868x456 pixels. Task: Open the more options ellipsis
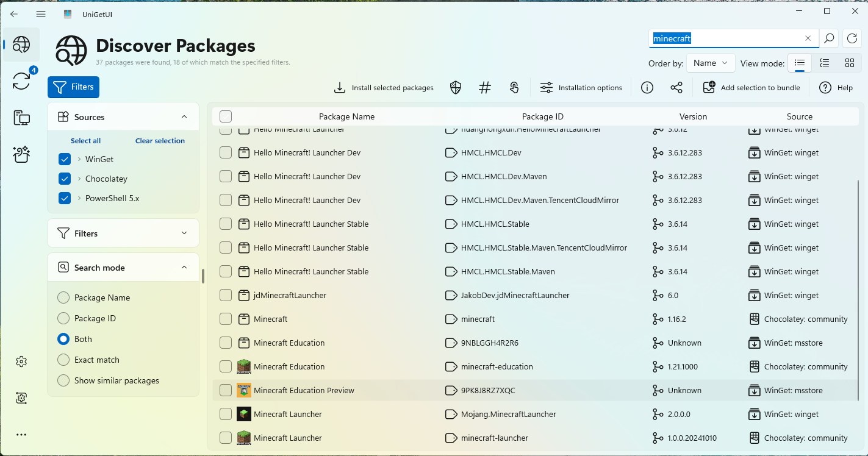21,435
